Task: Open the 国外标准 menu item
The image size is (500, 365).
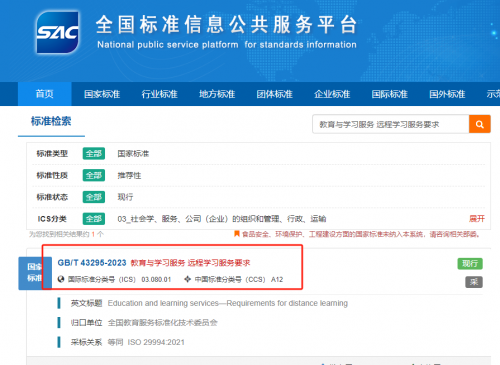Action: coord(447,94)
